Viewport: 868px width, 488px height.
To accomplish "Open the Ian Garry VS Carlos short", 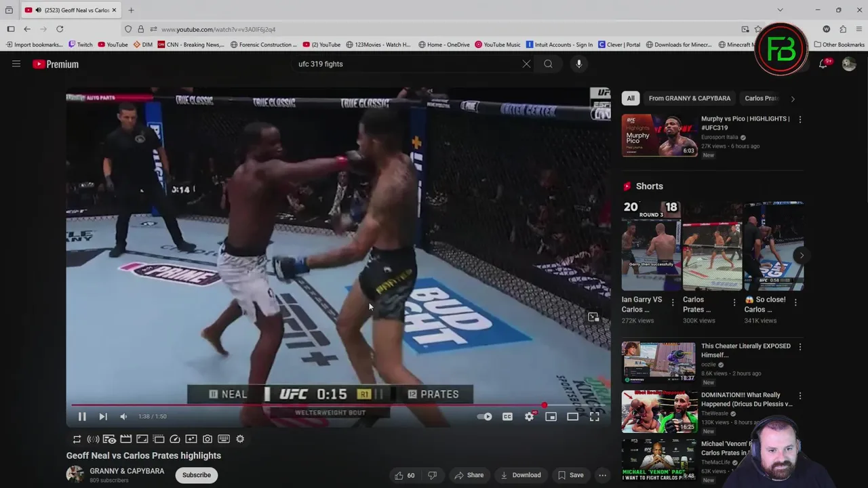I will pyautogui.click(x=651, y=245).
